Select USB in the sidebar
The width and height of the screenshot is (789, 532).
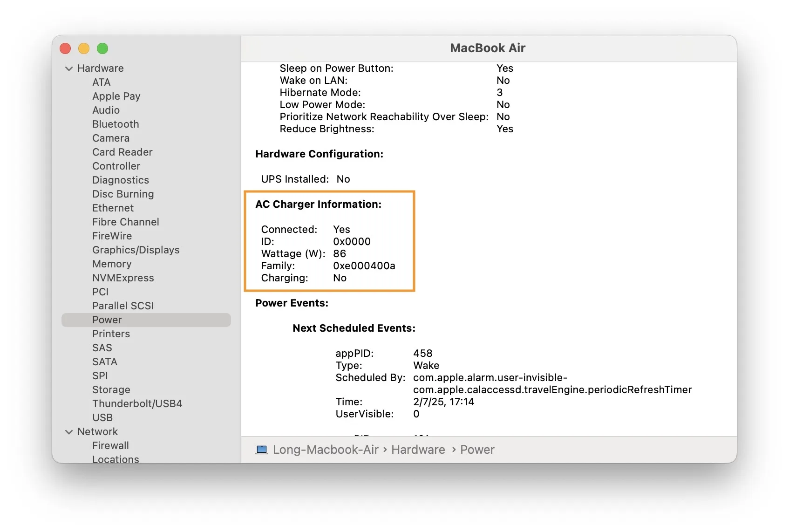[102, 418]
